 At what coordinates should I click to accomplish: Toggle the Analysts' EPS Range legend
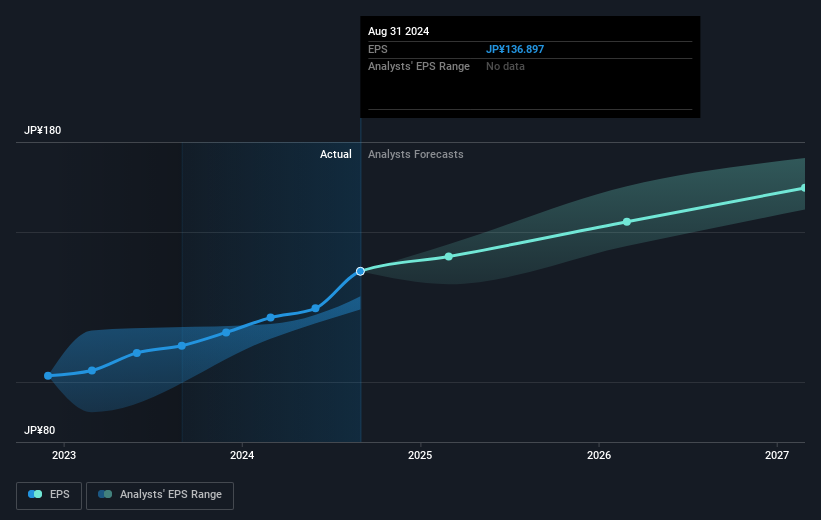pos(160,495)
